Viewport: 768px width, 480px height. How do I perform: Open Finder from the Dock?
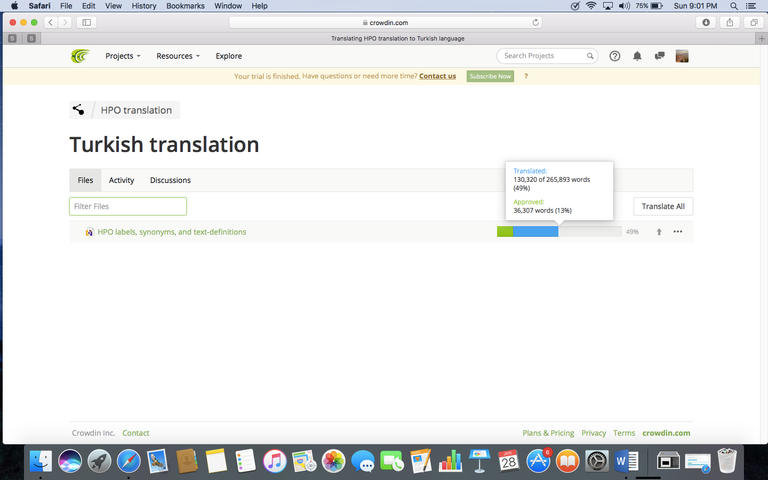(x=41, y=461)
